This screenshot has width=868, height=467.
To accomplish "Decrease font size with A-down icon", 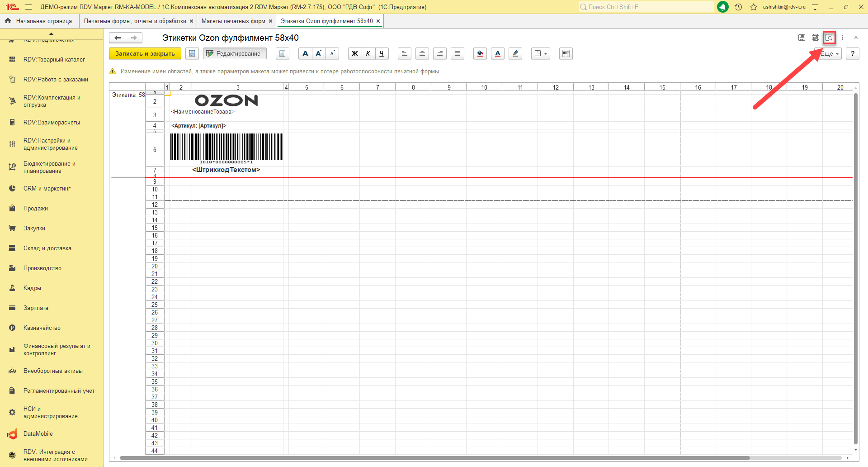I will 332,53.
